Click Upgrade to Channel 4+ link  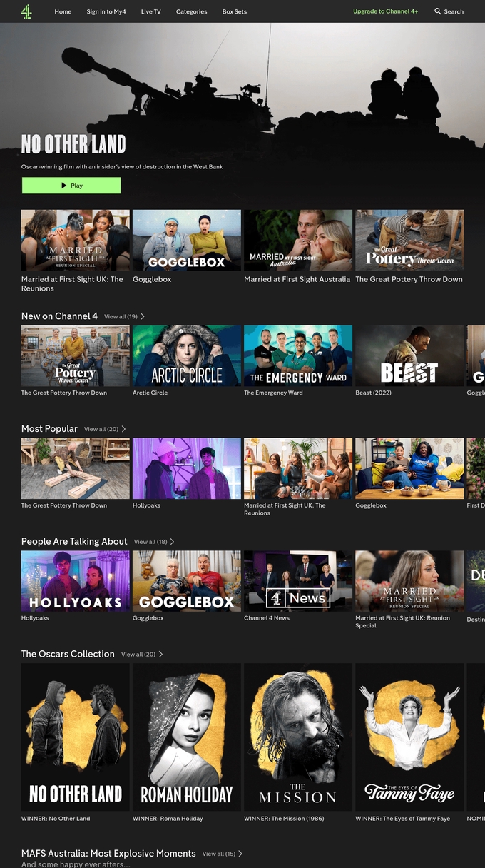pyautogui.click(x=386, y=11)
